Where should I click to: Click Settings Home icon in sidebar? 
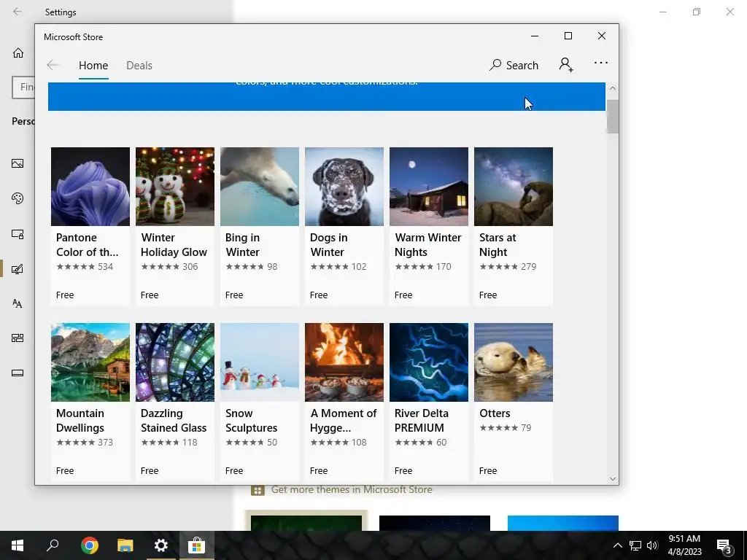coord(18,52)
